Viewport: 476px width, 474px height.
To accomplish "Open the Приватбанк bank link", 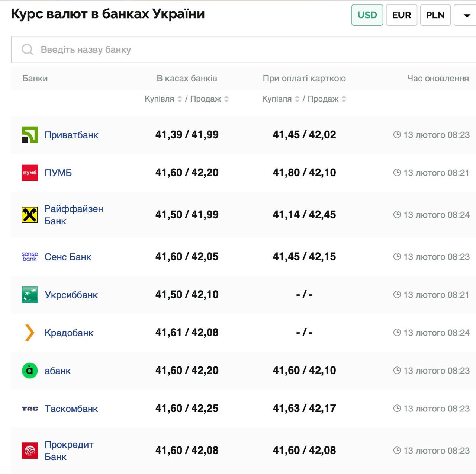I will pos(71,135).
